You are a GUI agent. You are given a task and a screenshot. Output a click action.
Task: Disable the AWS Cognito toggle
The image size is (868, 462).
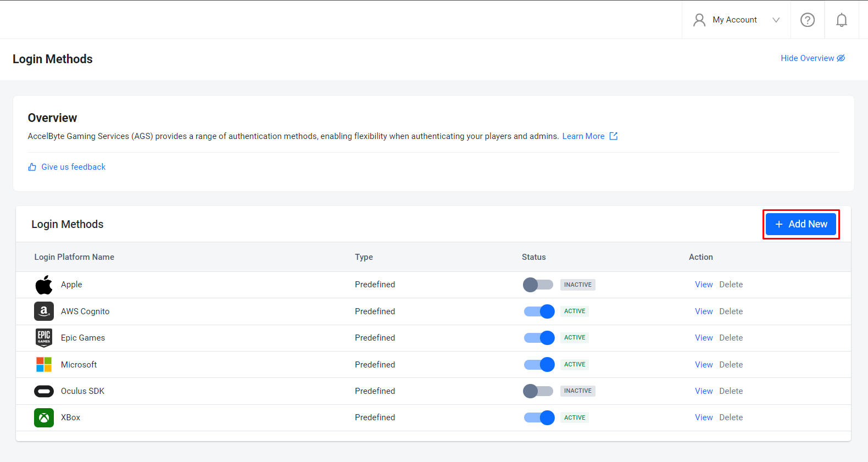[x=539, y=311]
